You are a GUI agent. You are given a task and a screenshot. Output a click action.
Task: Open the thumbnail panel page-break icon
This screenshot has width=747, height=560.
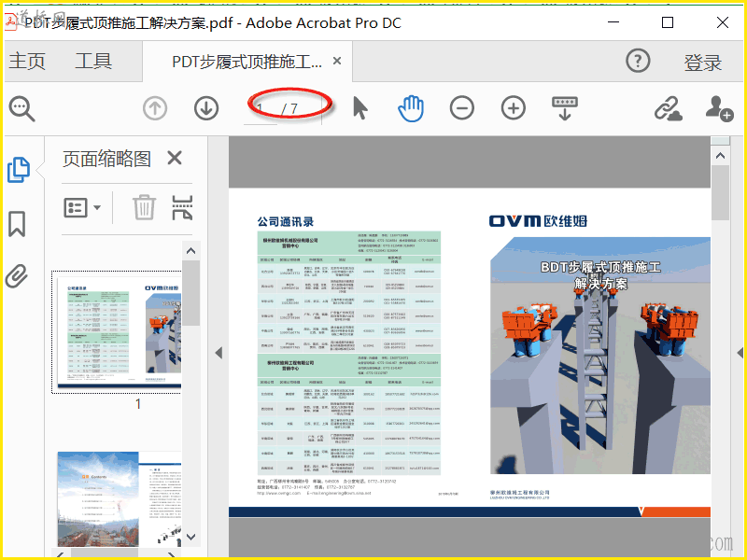coord(182,207)
